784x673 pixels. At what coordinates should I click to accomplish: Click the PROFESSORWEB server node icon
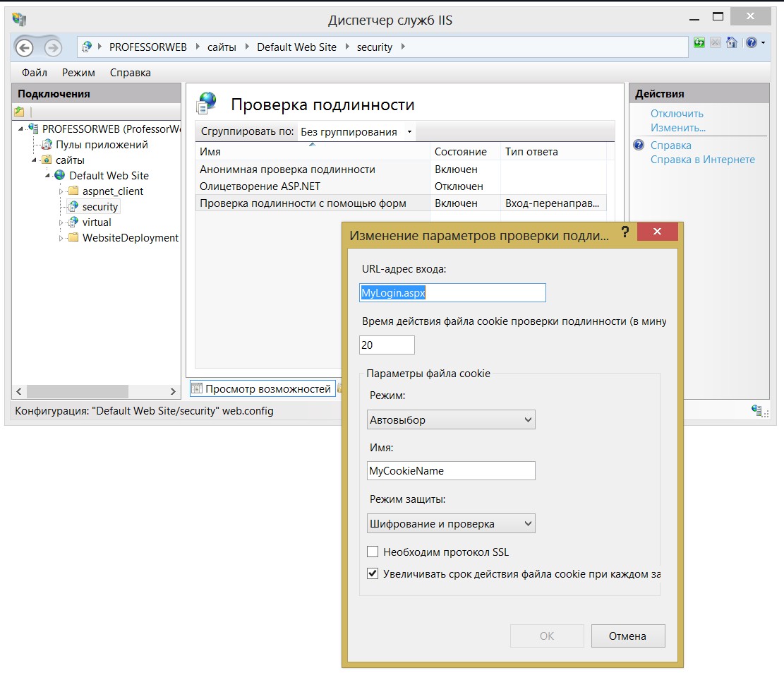(x=33, y=129)
